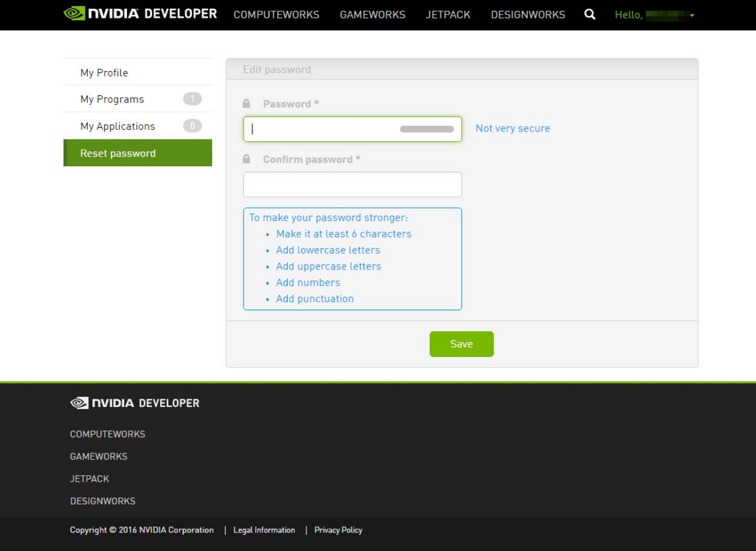Click the My Programs count badge
The width and height of the screenshot is (756, 551).
pyautogui.click(x=193, y=99)
